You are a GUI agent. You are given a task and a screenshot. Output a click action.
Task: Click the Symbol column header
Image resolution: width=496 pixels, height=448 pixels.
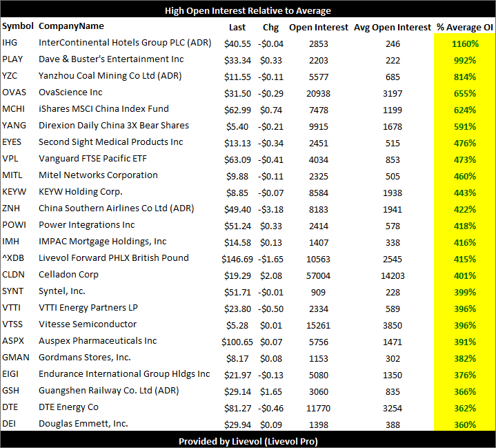18,26
